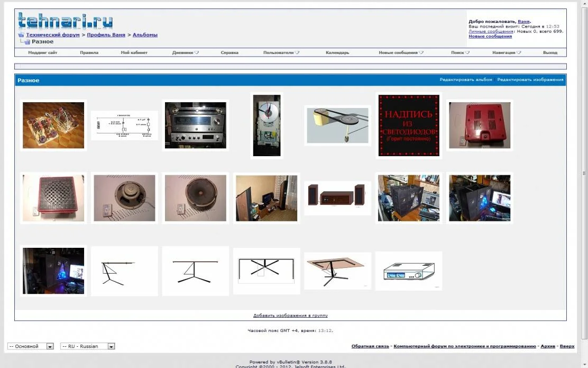The image size is (588, 368).
Task: Expand the Поиск dropdown menu
Action: [x=460, y=52]
